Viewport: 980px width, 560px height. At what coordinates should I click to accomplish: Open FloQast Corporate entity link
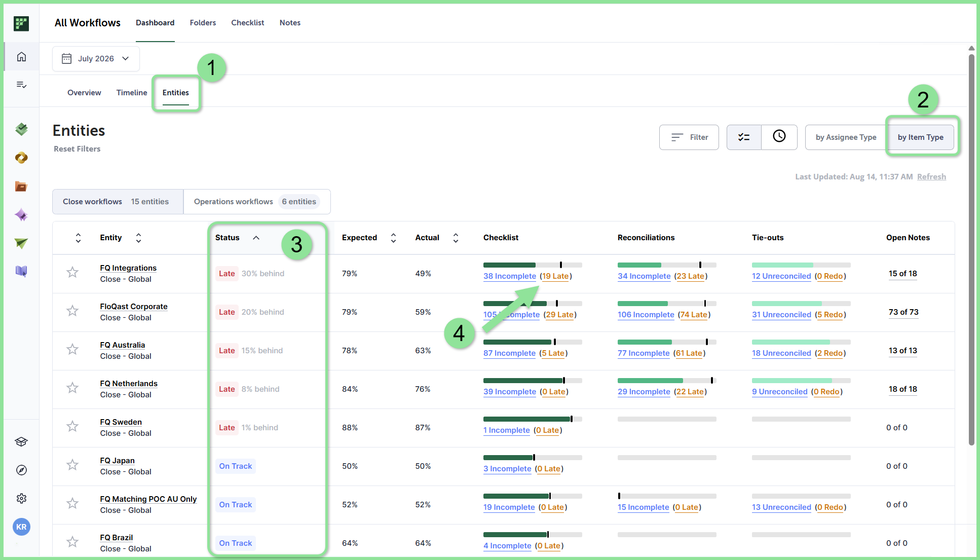pyautogui.click(x=134, y=307)
